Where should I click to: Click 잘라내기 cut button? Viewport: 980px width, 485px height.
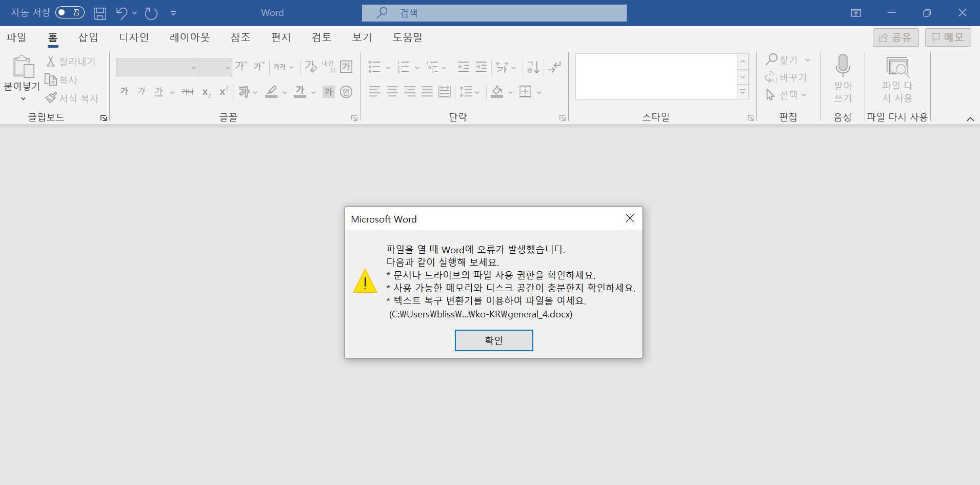tap(71, 62)
